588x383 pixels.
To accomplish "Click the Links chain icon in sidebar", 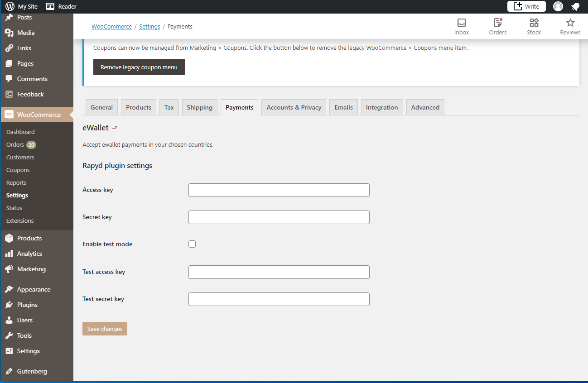I will pos(9,48).
